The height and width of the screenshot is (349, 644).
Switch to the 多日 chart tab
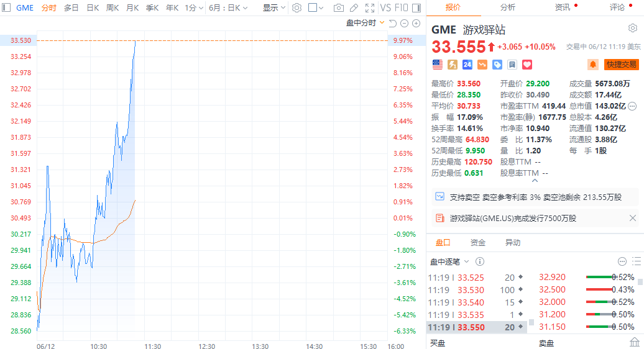(71, 8)
